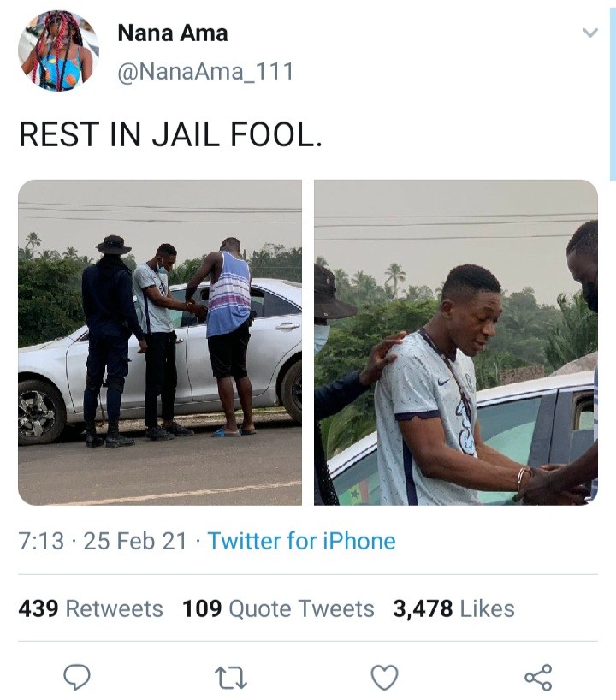Screen dimensions: 616x700
Task: Click the scrollbar indicator on right edge
Action: [612, 95]
